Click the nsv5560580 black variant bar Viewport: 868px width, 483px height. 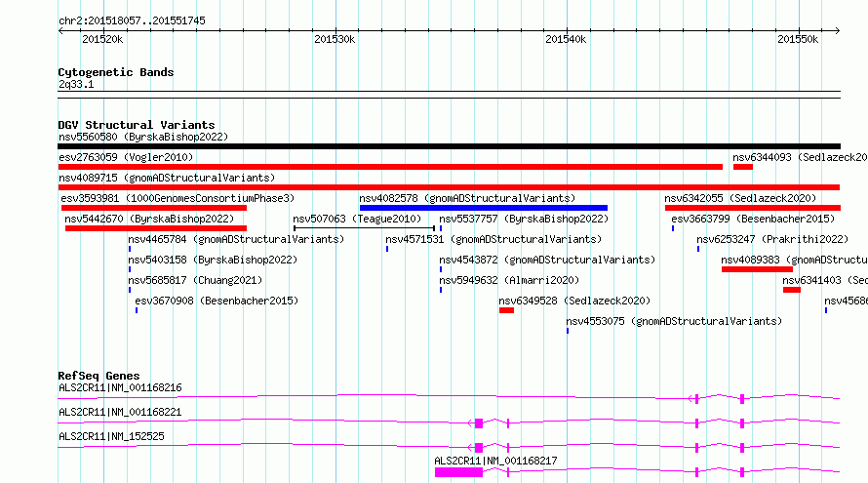coord(449,146)
